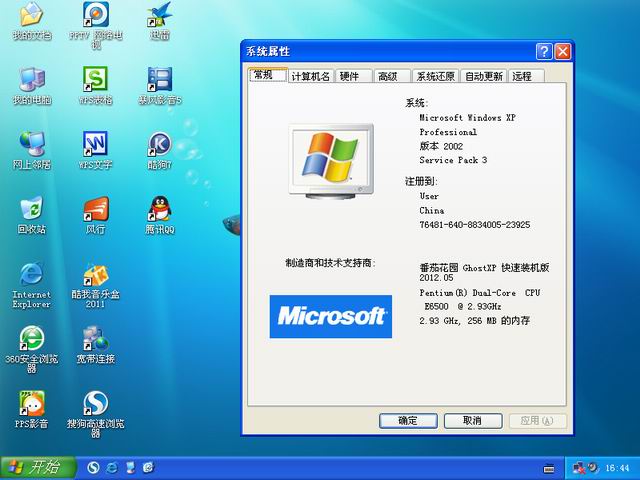Viewport: 640px width, 480px height.
Task: Launch the 酷狗7 music shortcut
Action: point(160,150)
